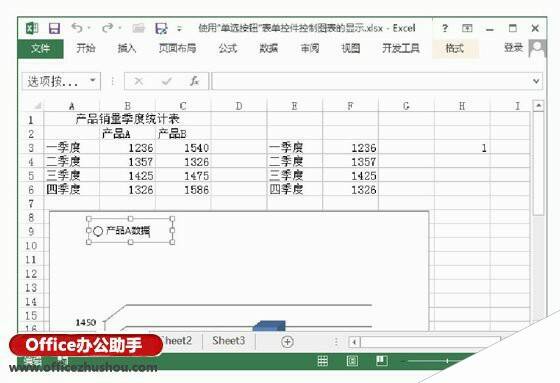This screenshot has height=383, width=560.
Task: Switch to the 视图 ribbon tab
Action: 351,48
